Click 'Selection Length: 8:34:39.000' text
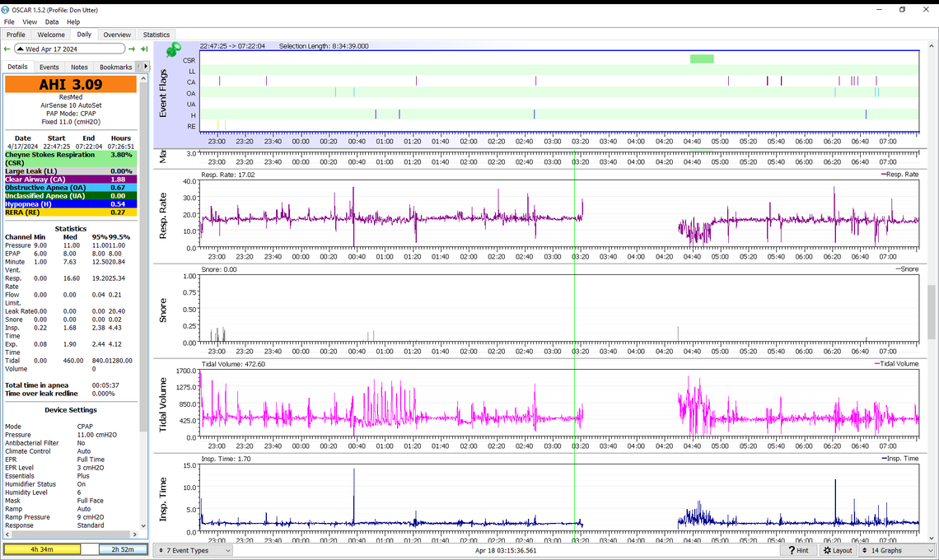This screenshot has width=939, height=560. pos(324,46)
